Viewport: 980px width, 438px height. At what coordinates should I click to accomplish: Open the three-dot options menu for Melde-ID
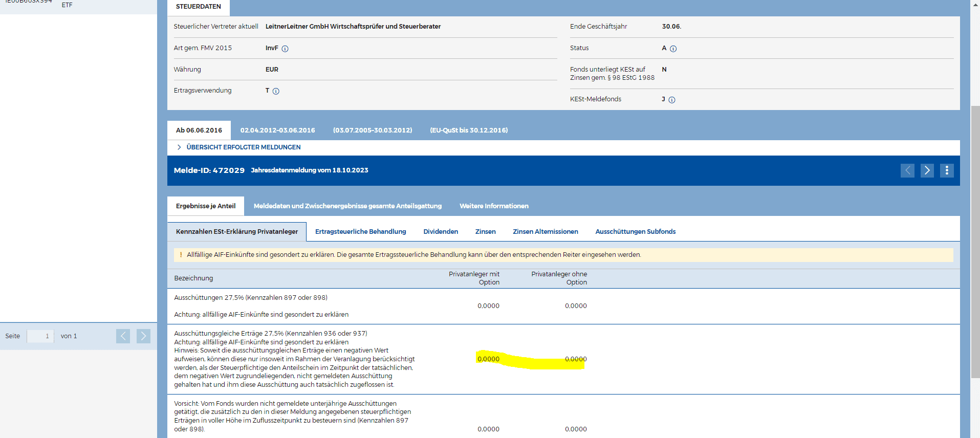[x=947, y=170]
